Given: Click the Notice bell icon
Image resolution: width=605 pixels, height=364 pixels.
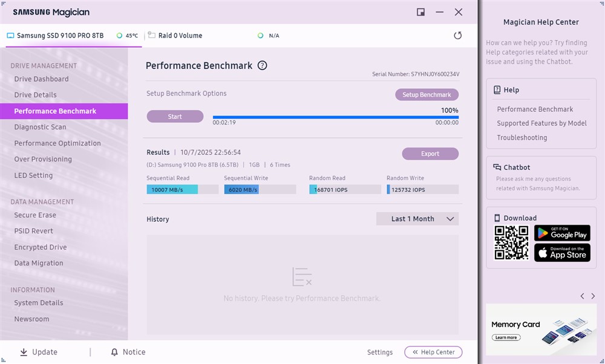Looking at the screenshot, I should tap(114, 352).
